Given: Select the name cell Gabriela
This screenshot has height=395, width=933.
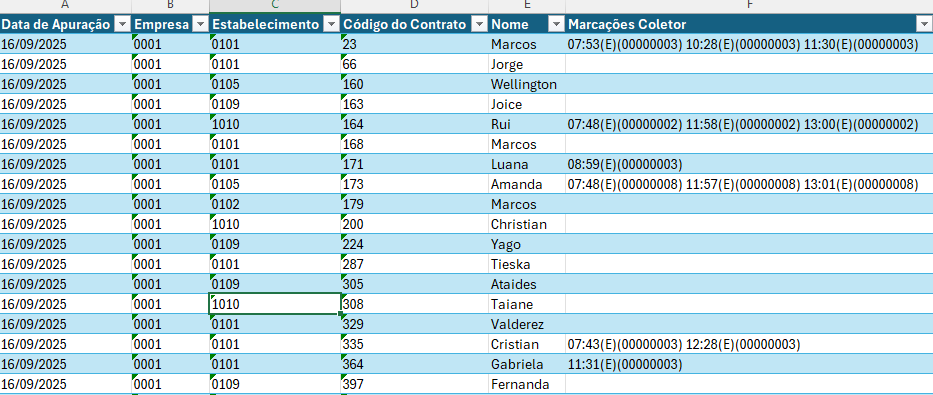Looking at the screenshot, I should pos(527,364).
